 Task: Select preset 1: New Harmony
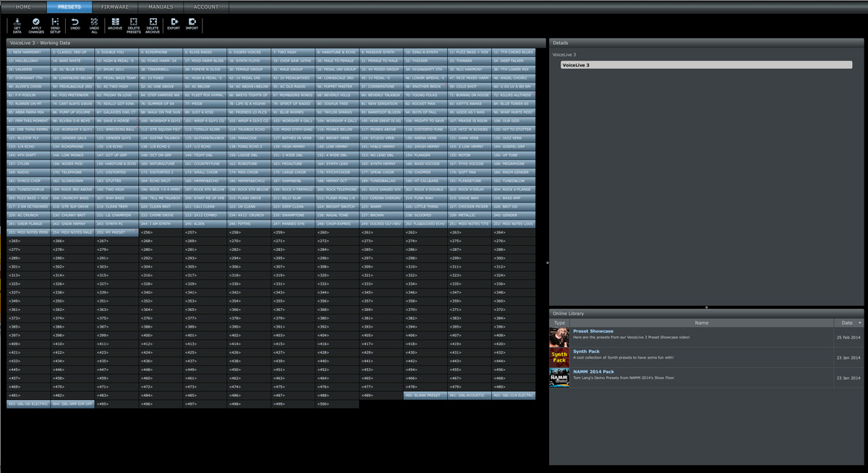coord(28,52)
